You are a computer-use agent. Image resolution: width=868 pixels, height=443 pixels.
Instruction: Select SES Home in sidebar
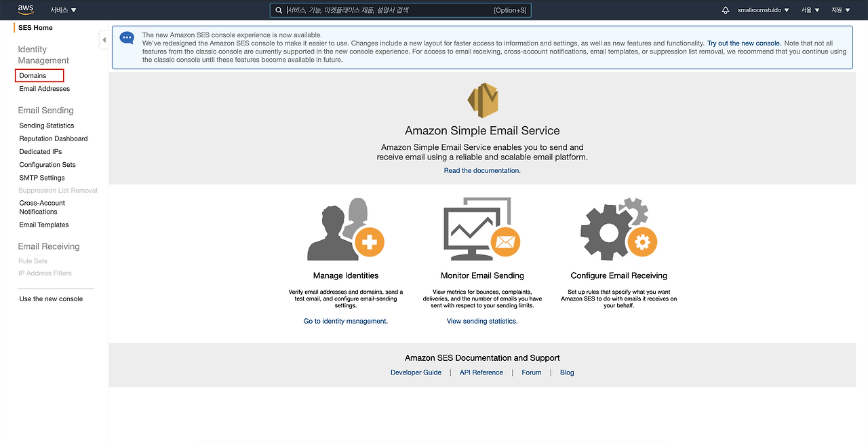[35, 28]
